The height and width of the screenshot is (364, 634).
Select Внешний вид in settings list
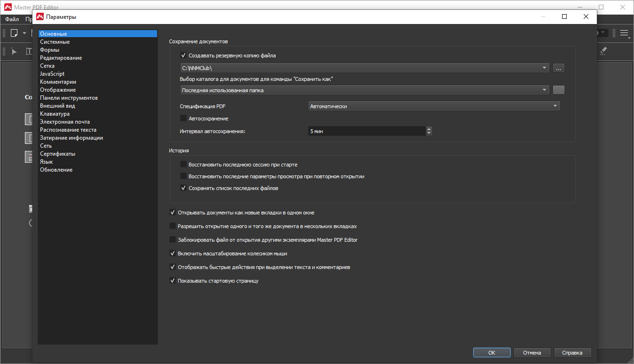[57, 106]
